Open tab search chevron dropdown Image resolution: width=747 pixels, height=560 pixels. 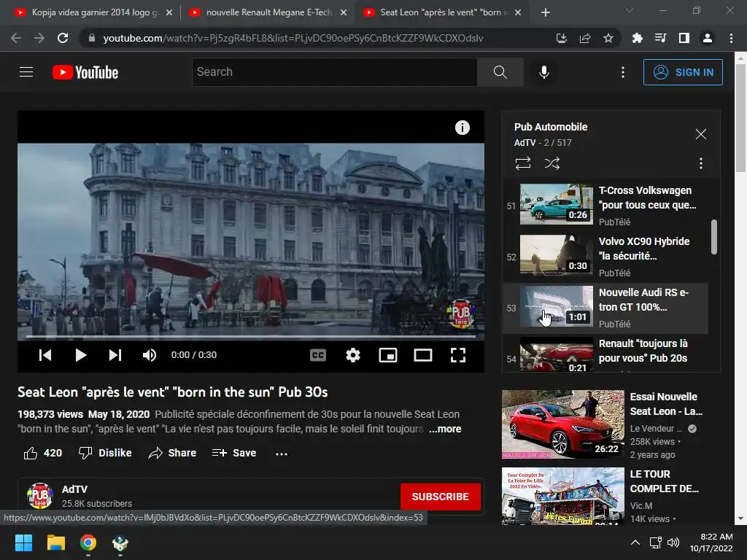click(x=630, y=10)
